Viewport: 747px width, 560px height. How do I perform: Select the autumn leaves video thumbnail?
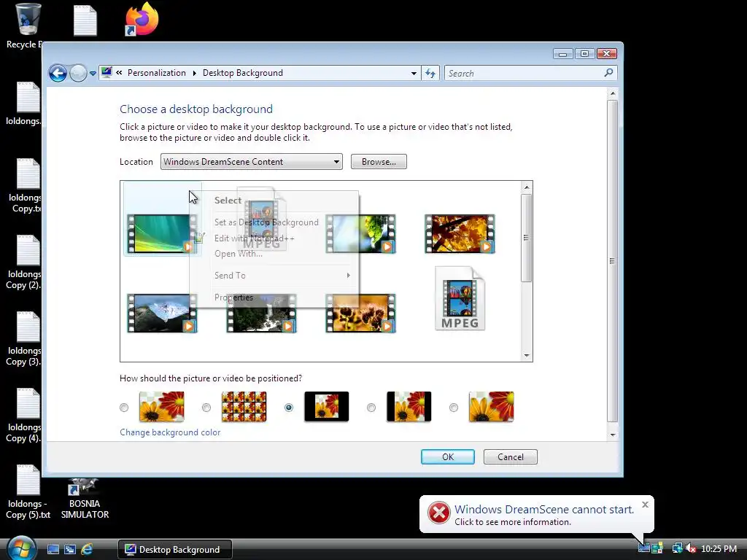(x=460, y=233)
